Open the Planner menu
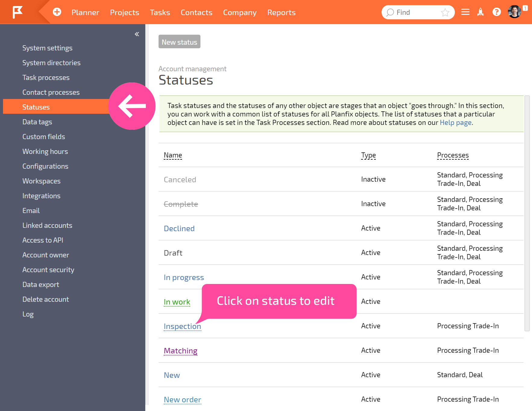Screen dimensions: 532x411 pyautogui.click(x=85, y=12)
